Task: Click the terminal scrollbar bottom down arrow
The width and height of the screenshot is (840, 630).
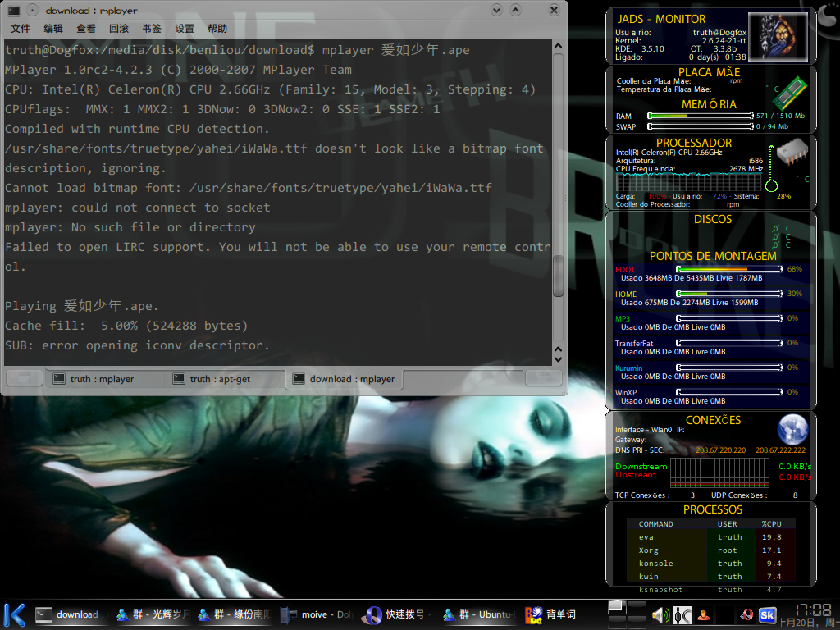Action: [x=558, y=359]
